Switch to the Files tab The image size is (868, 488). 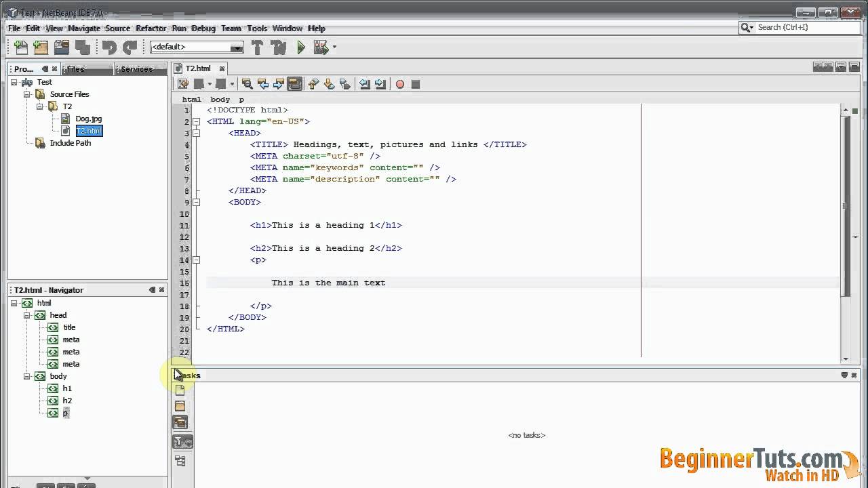point(86,68)
